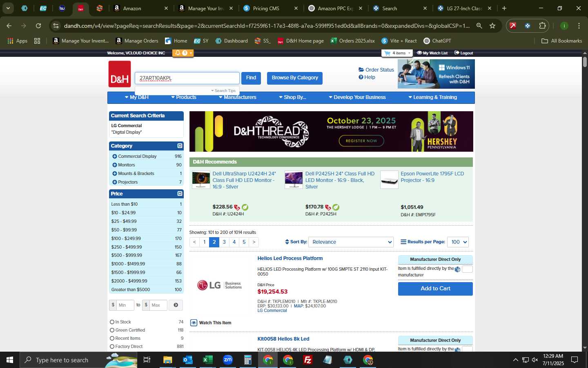Open the Sort By Relevance dropdown

[x=351, y=242]
